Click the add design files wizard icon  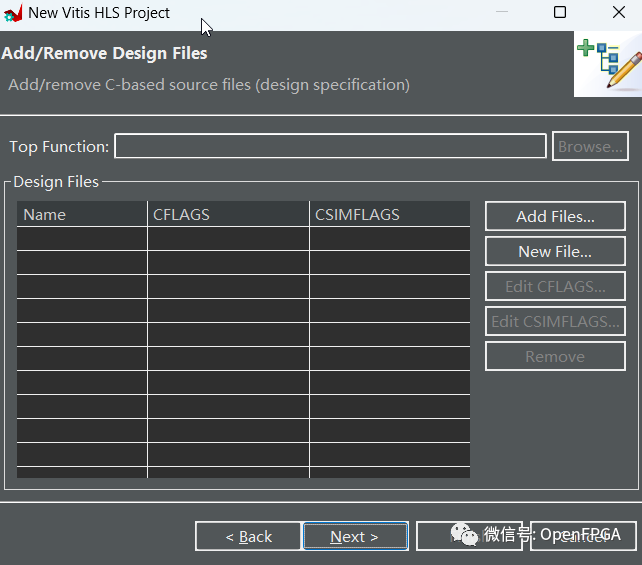coord(608,64)
